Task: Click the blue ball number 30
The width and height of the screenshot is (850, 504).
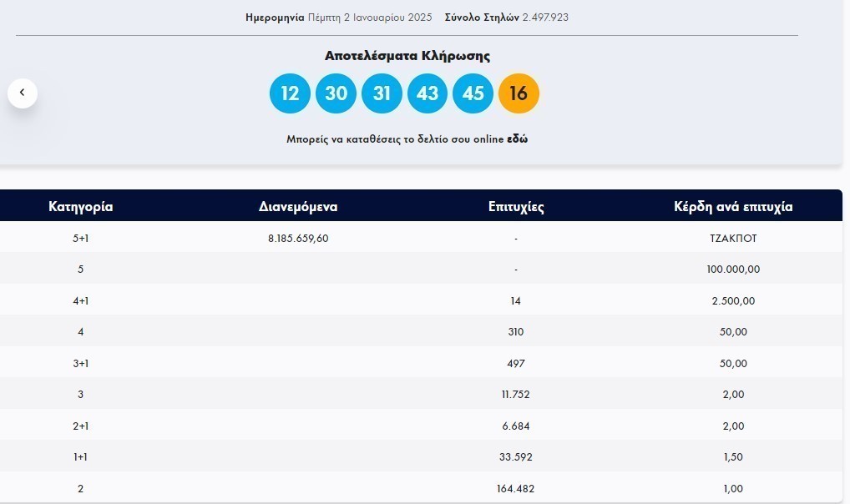Action: (336, 93)
